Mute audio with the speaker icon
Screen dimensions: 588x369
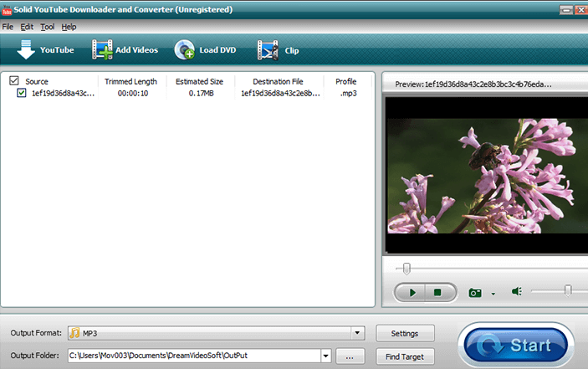(517, 291)
